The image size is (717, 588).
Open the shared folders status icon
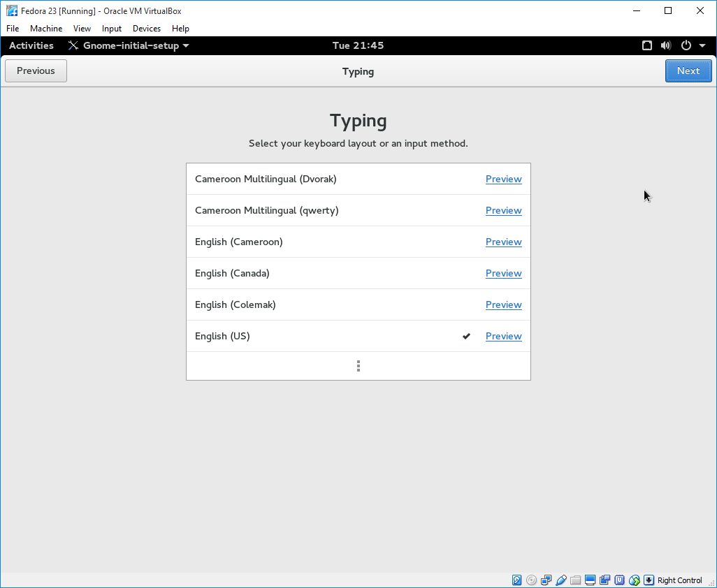point(576,580)
